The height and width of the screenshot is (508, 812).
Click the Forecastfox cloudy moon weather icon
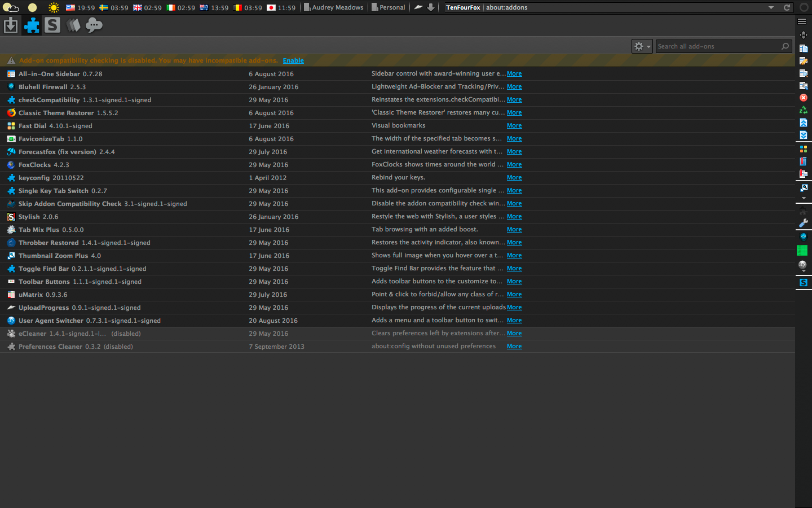point(11,7)
